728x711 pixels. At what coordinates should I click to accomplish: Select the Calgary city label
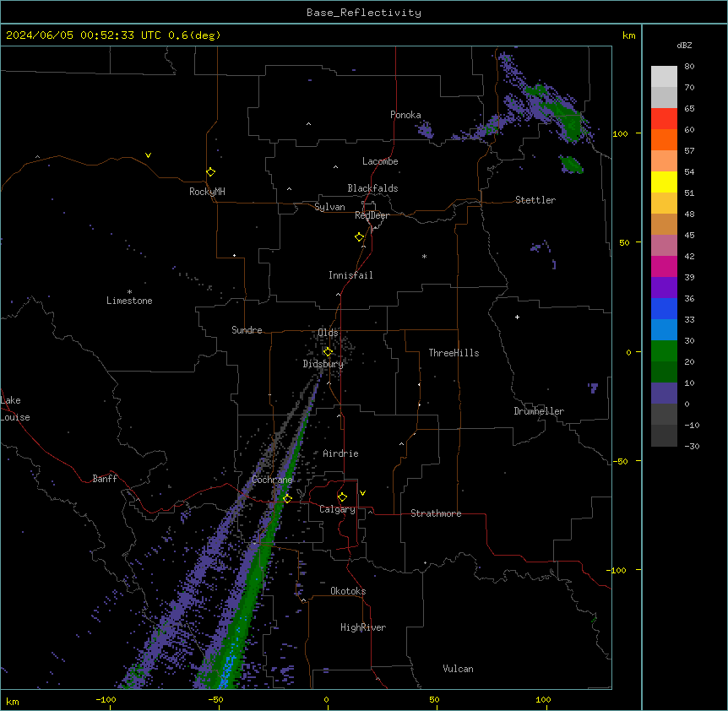coord(337,509)
